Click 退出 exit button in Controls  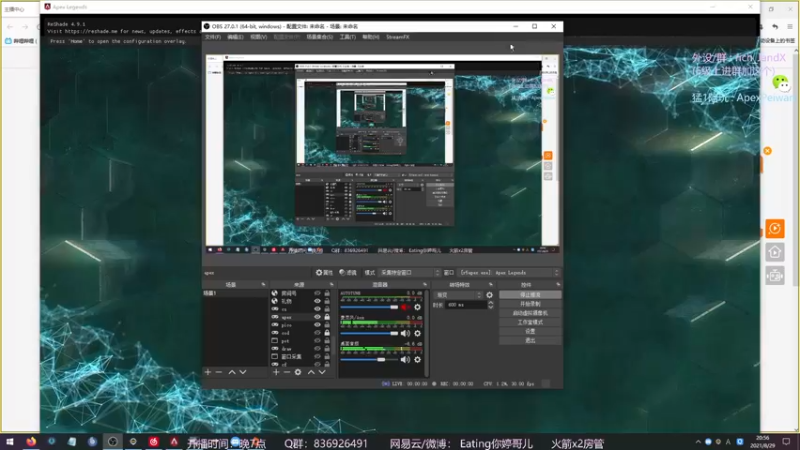coord(530,340)
